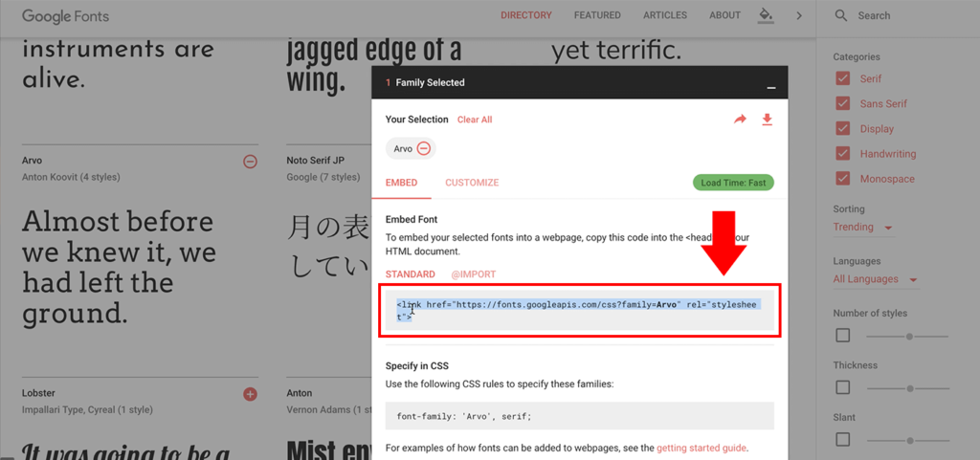Click the Lobster font name
980x460 pixels.
37,393
